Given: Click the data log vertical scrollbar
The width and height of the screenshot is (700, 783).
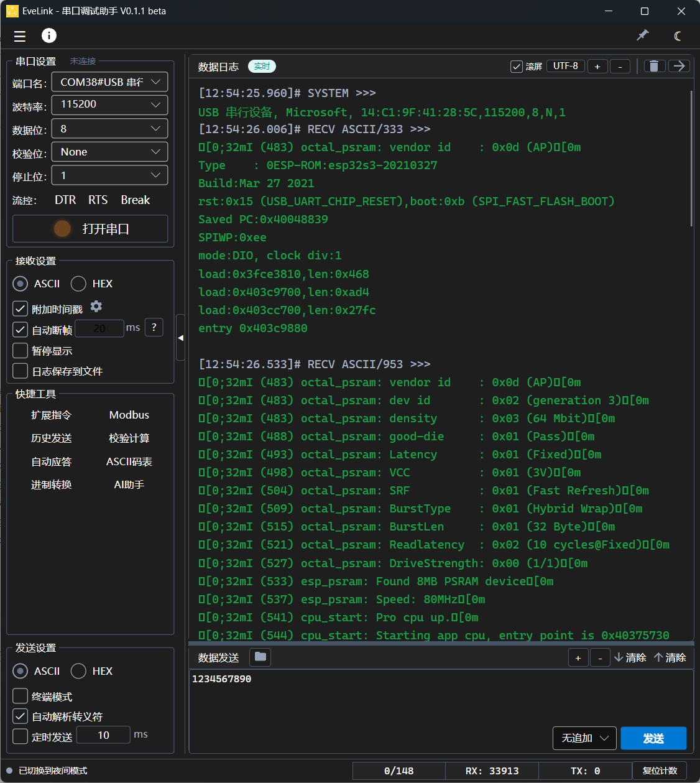Looking at the screenshot, I should pyautogui.click(x=691, y=159).
